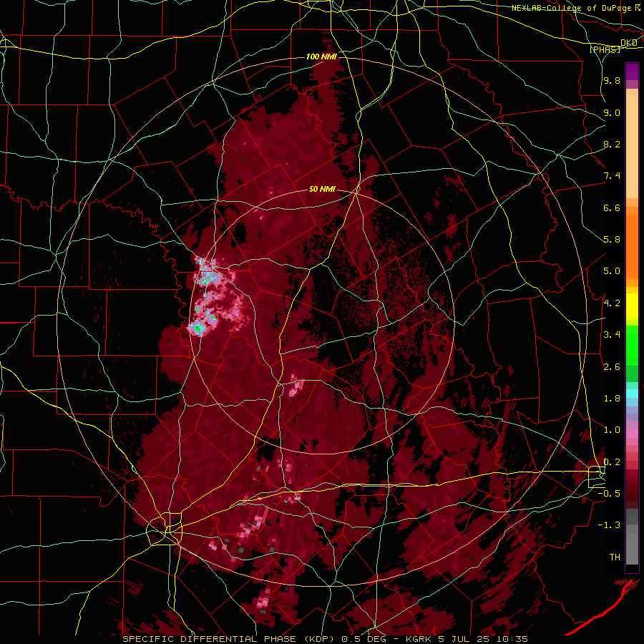644x644 pixels.
Task: Click the DKD product label
Action: [x=628, y=43]
